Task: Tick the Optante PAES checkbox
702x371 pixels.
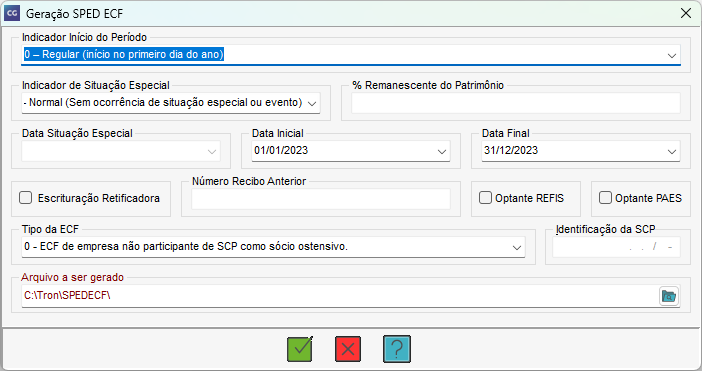Action: pyautogui.click(x=605, y=198)
